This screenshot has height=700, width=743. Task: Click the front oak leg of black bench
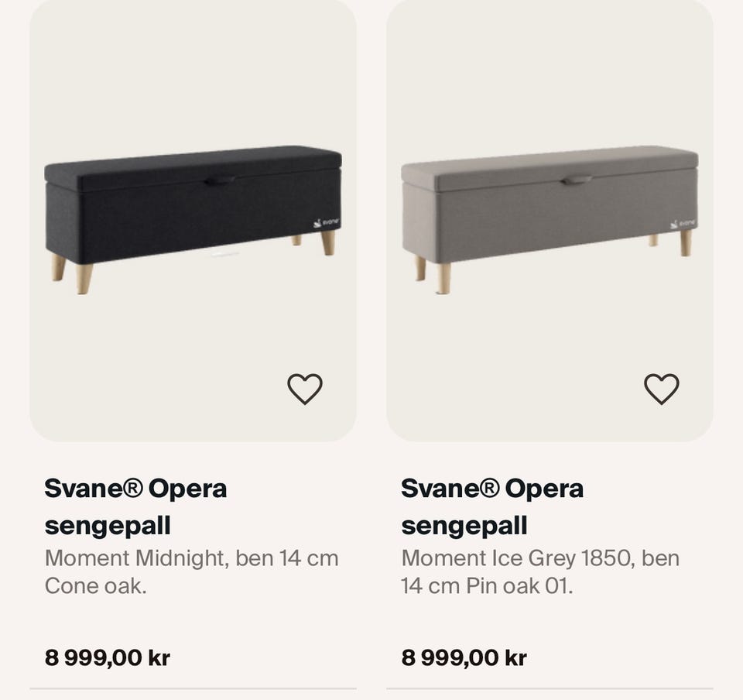pyautogui.click(x=84, y=279)
